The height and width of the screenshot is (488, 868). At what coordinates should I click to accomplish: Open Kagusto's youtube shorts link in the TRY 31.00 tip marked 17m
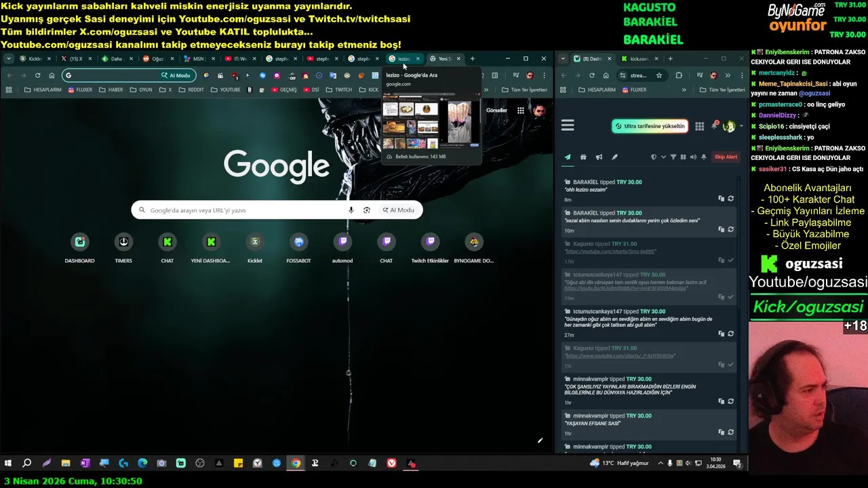(x=610, y=251)
